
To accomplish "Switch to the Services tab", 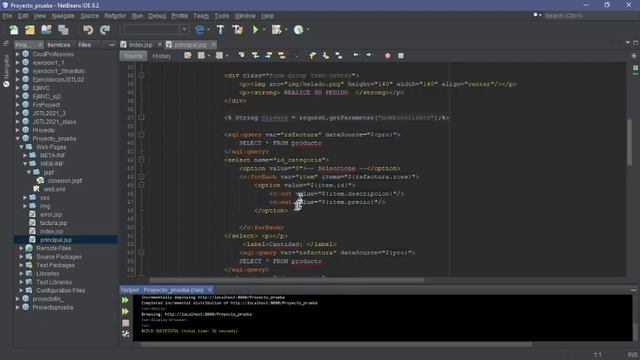I will pos(58,45).
